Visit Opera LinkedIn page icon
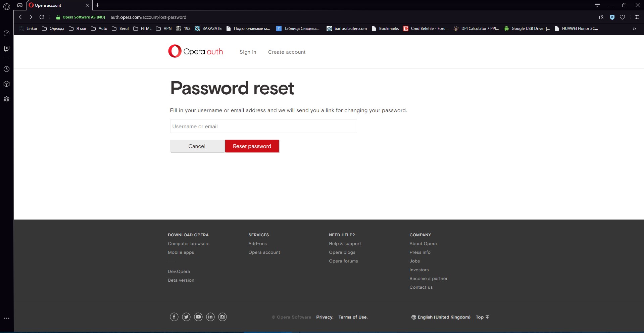644x333 pixels. click(x=210, y=317)
